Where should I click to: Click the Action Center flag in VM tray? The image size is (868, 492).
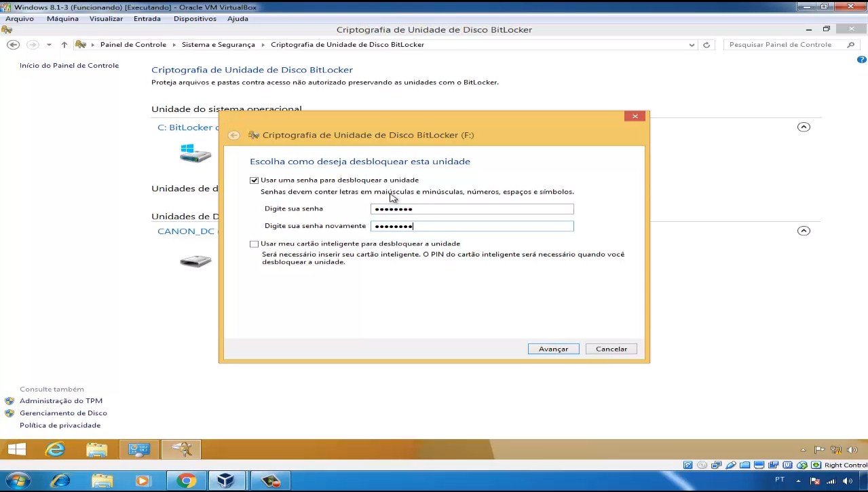[819, 450]
